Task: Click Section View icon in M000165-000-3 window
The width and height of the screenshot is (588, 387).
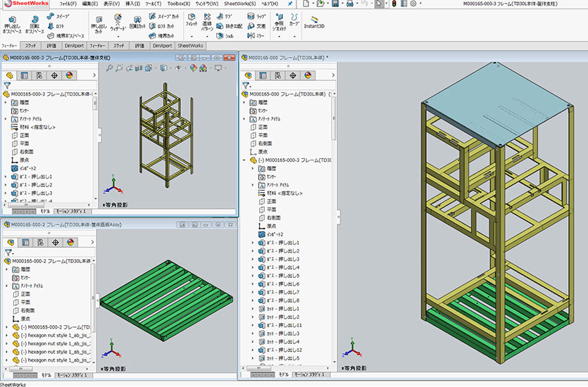Action: pyautogui.click(x=139, y=68)
